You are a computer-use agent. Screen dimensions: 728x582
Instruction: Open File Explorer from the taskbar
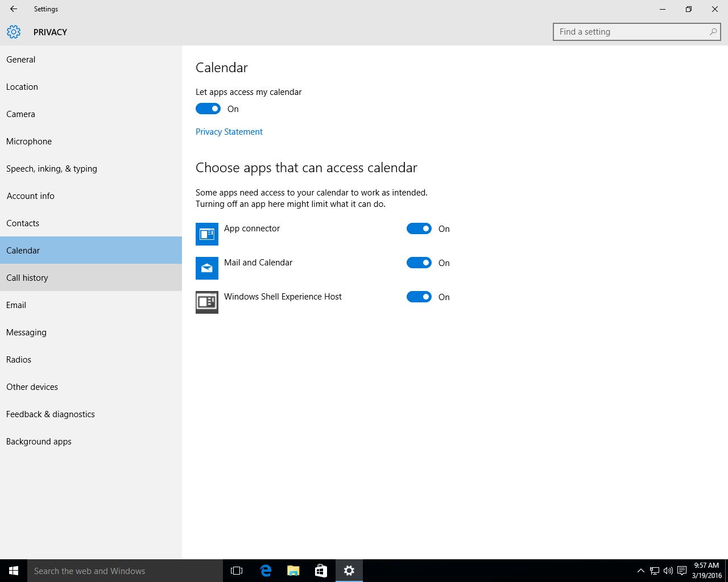293,571
